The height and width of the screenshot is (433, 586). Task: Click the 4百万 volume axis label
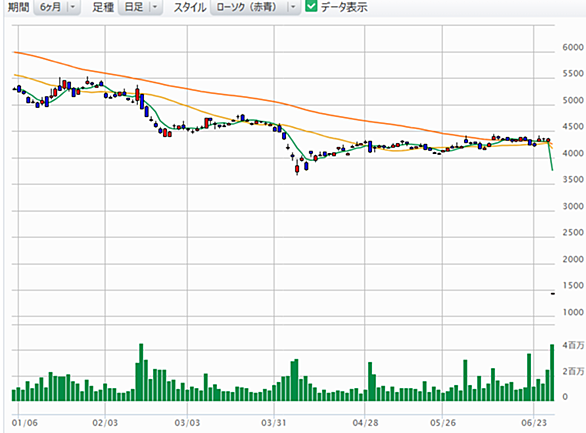pyautogui.click(x=573, y=345)
